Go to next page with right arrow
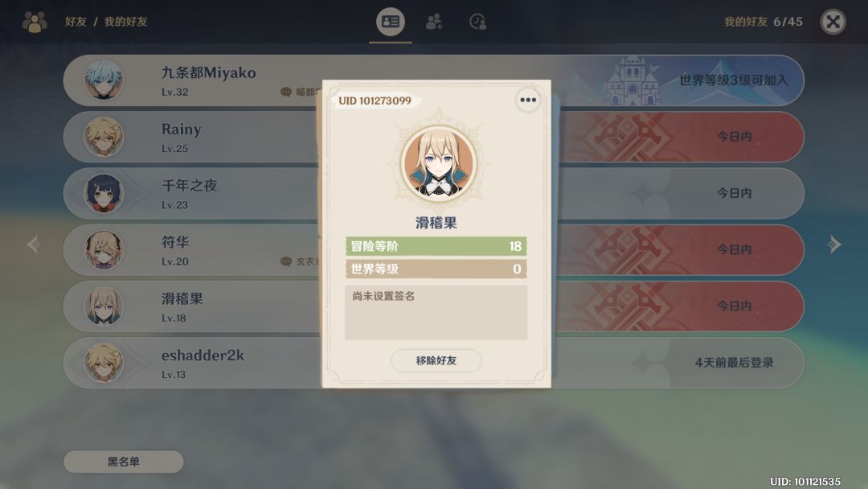This screenshot has width=868, height=489. coord(834,244)
